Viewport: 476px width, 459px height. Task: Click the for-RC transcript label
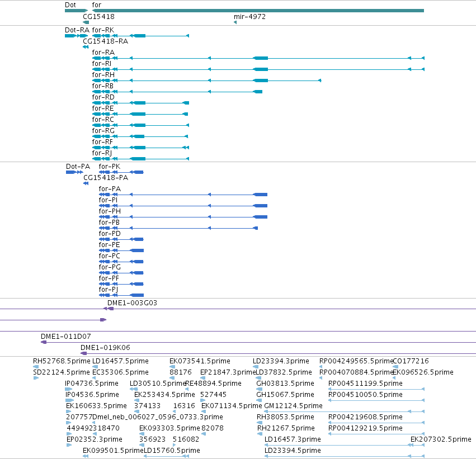coord(103,120)
